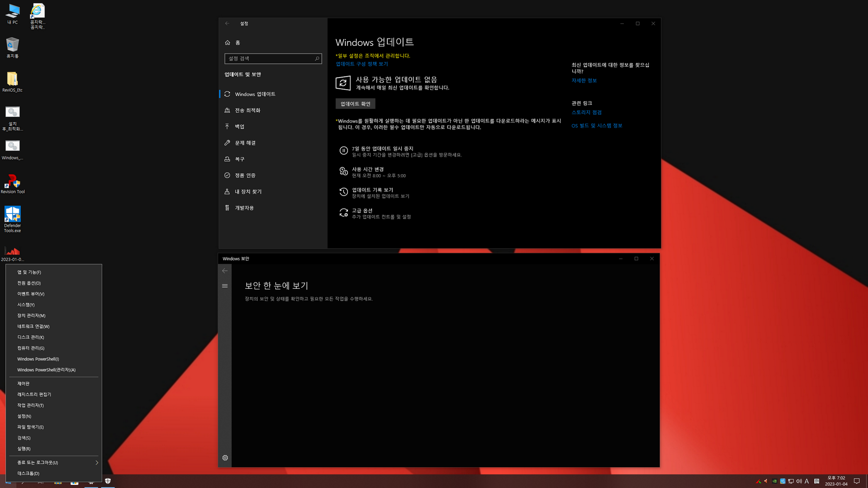This screenshot has height=488, width=868.
Task: Select the Internet Explorer shortcut on desktop
Action: (37, 16)
